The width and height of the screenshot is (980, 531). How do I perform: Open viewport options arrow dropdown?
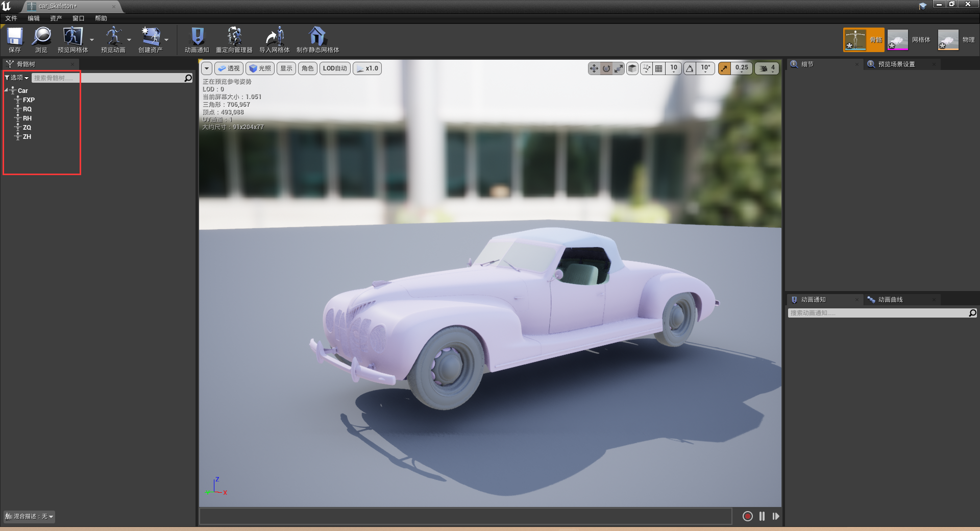coord(207,68)
